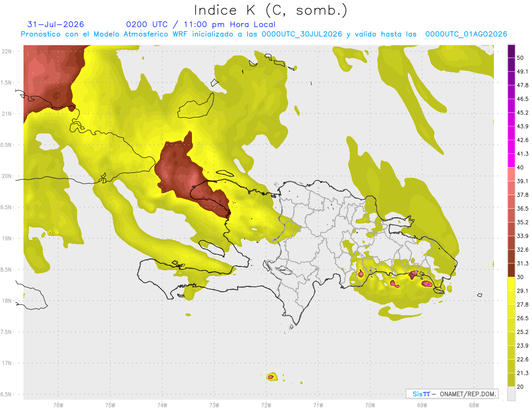Click the "22.6" color scale value

523,359
